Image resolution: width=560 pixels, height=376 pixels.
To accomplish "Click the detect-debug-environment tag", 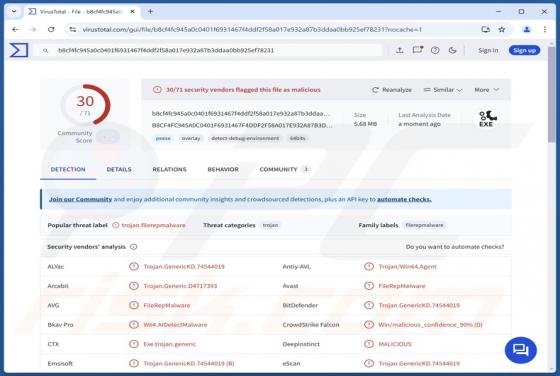I will [x=245, y=138].
